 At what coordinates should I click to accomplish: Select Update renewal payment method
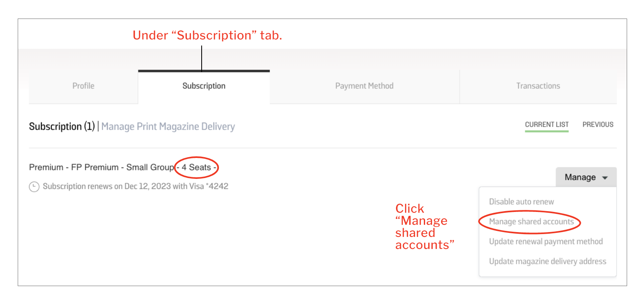pyautogui.click(x=546, y=241)
